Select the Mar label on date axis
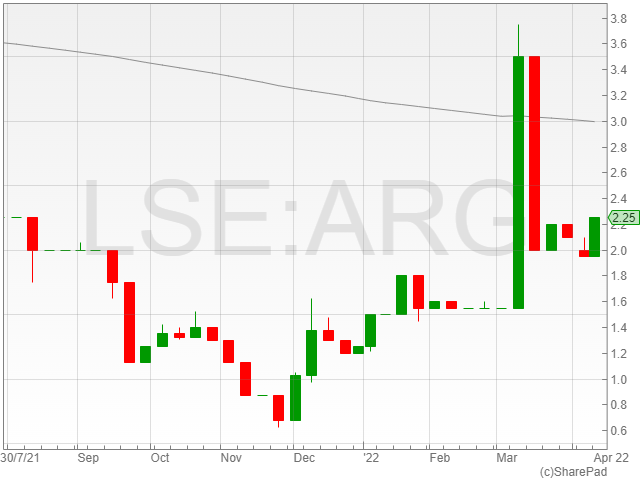The image size is (640, 480). click(505, 457)
